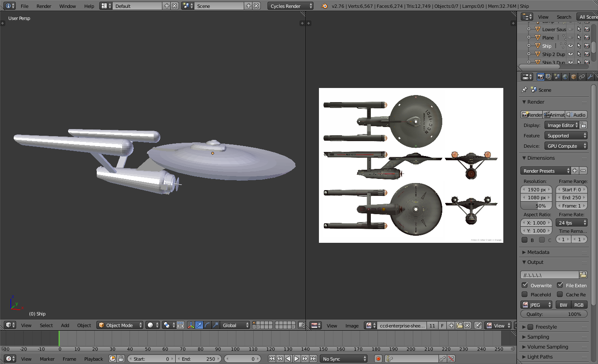Click the insert keyframe key icon
Image resolution: width=598 pixels, height=364 pixels.
point(443,359)
